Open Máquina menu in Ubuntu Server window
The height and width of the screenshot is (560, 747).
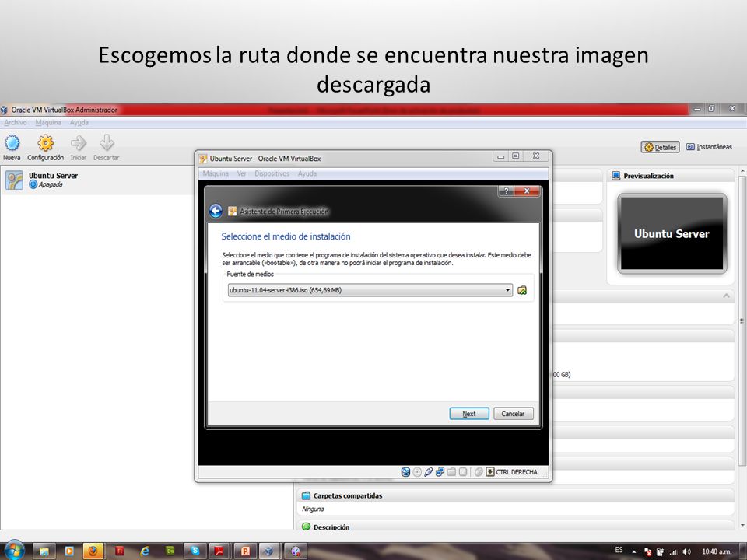pyautogui.click(x=216, y=173)
